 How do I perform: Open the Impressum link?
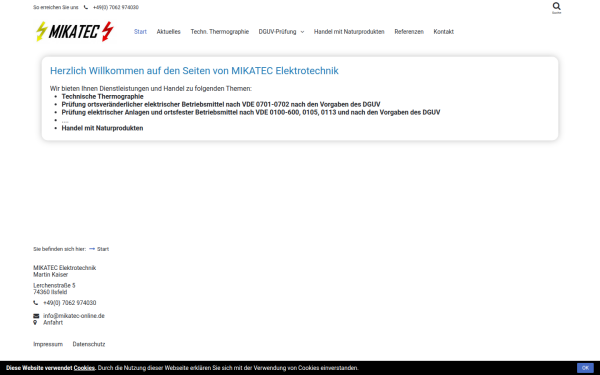[48, 344]
